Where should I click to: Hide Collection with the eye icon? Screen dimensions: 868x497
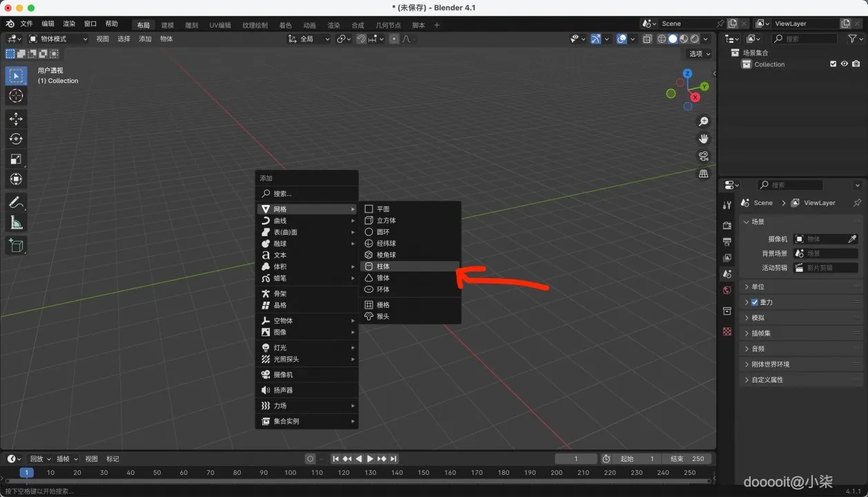point(844,64)
